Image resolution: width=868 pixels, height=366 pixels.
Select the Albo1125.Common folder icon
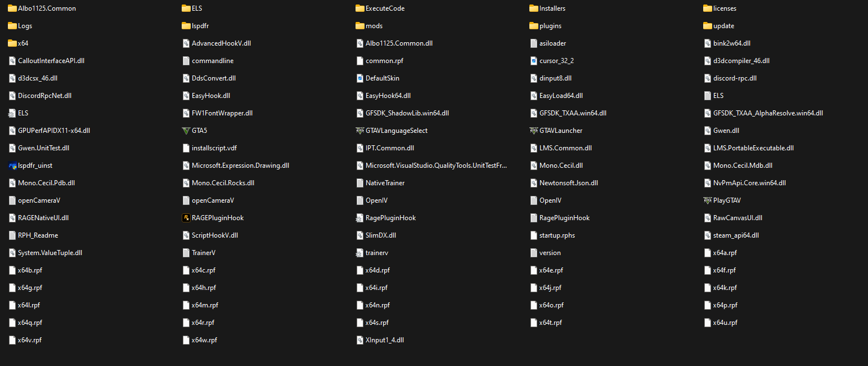point(12,8)
